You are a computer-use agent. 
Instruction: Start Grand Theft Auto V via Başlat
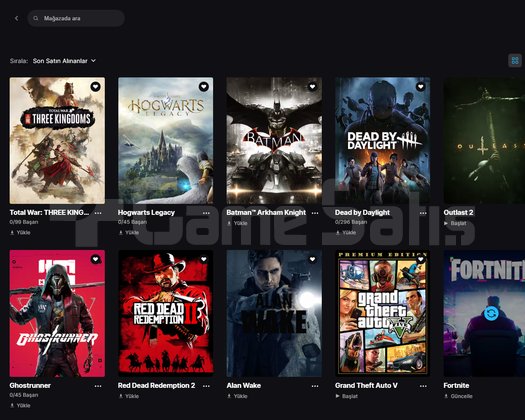point(347,396)
